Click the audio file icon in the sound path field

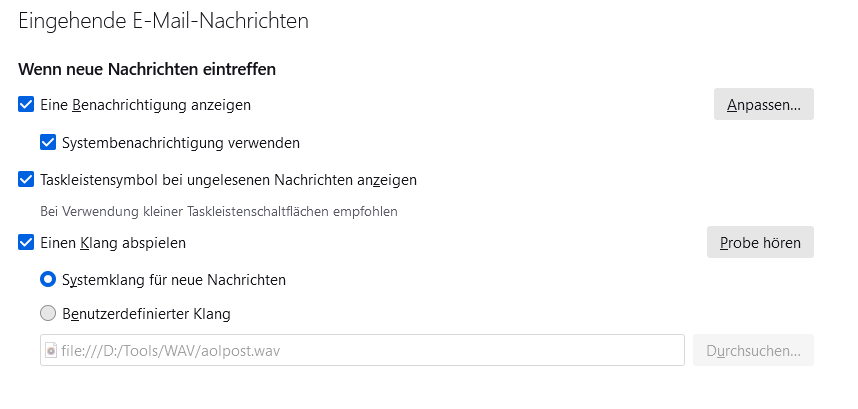52,351
